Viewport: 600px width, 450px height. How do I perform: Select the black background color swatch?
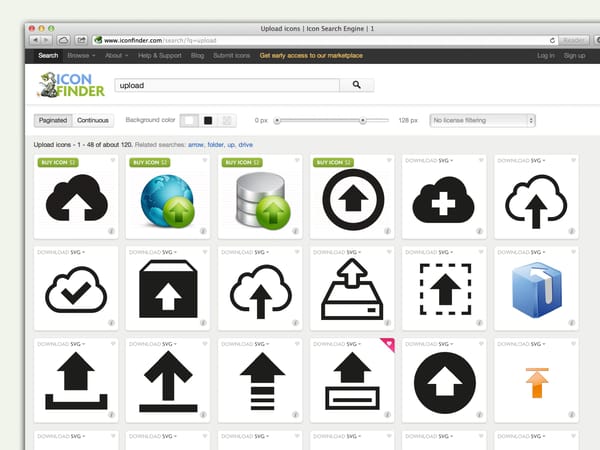(x=208, y=120)
